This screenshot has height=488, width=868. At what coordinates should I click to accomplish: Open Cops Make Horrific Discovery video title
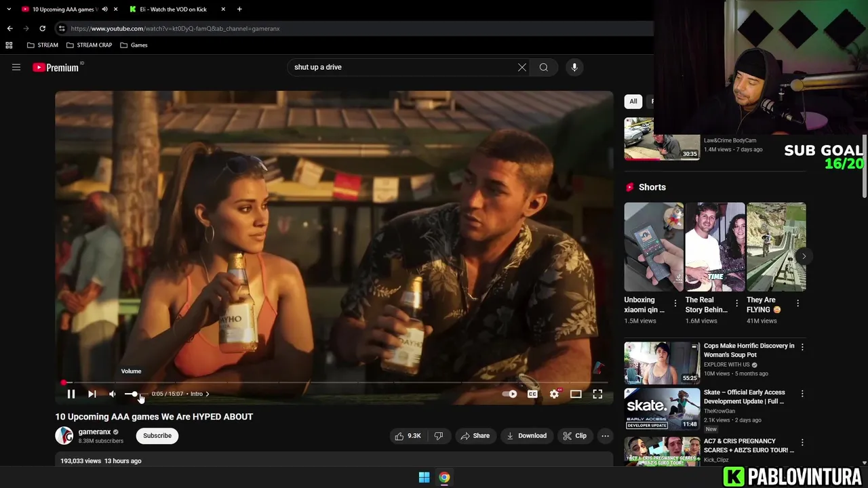[x=749, y=350]
